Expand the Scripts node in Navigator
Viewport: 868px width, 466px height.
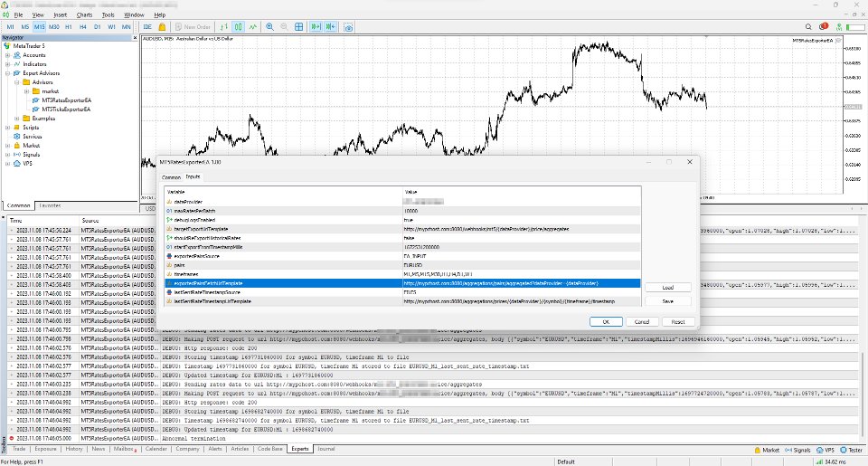coord(8,128)
